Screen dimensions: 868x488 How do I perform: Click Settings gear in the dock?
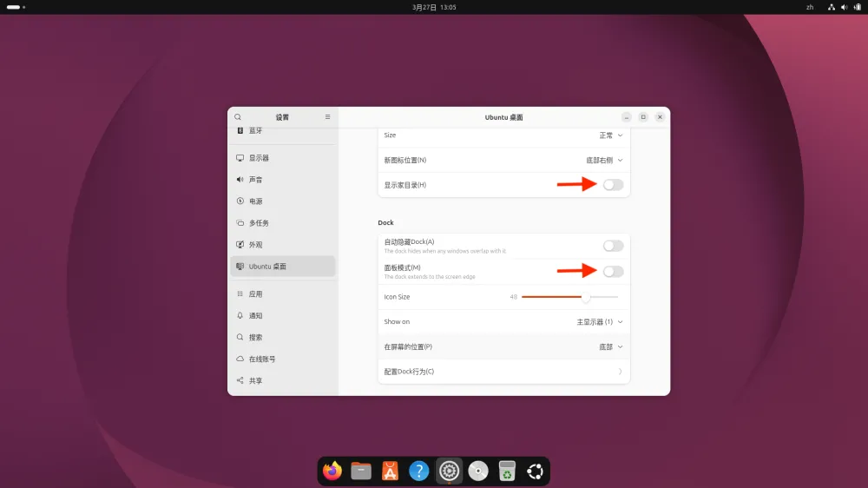pyautogui.click(x=449, y=471)
